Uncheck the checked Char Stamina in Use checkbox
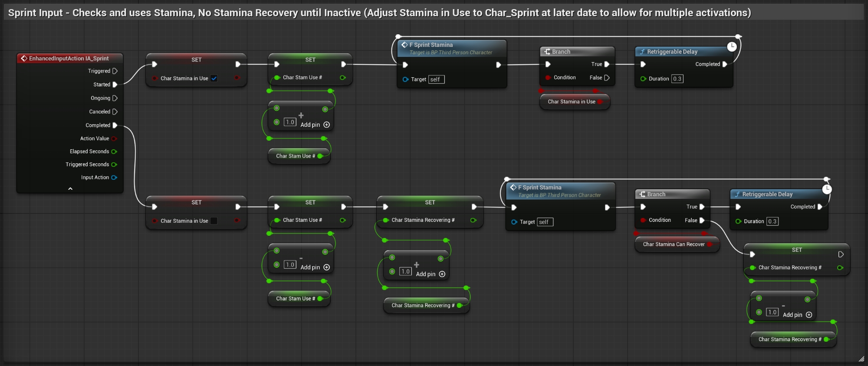This screenshot has width=868, height=366. pos(214,79)
